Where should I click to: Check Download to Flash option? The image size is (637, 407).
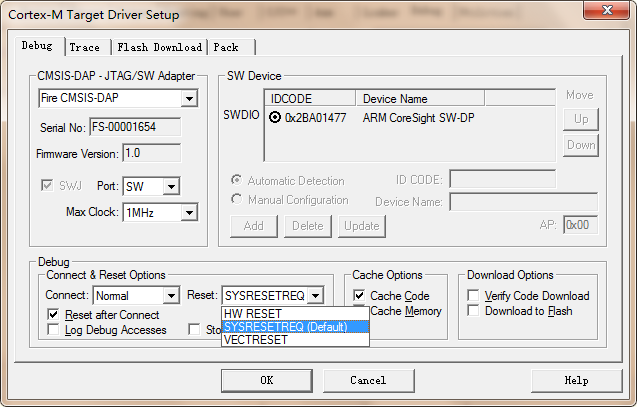pos(474,311)
